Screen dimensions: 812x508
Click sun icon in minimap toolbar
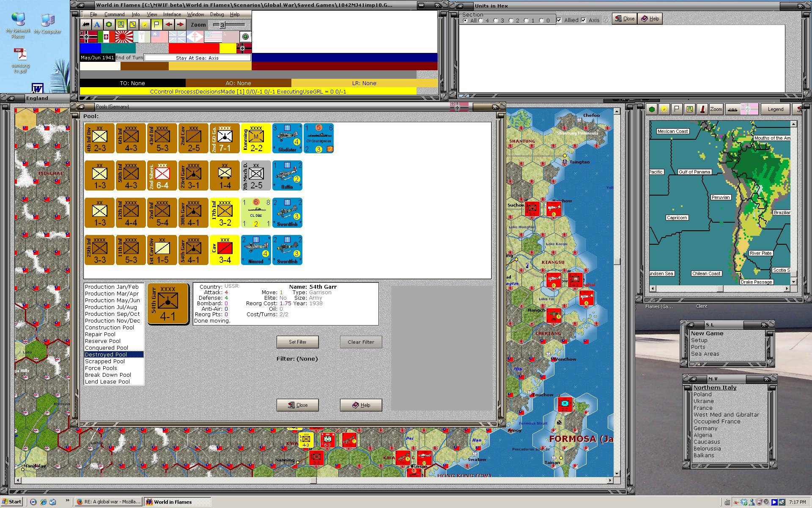point(664,109)
